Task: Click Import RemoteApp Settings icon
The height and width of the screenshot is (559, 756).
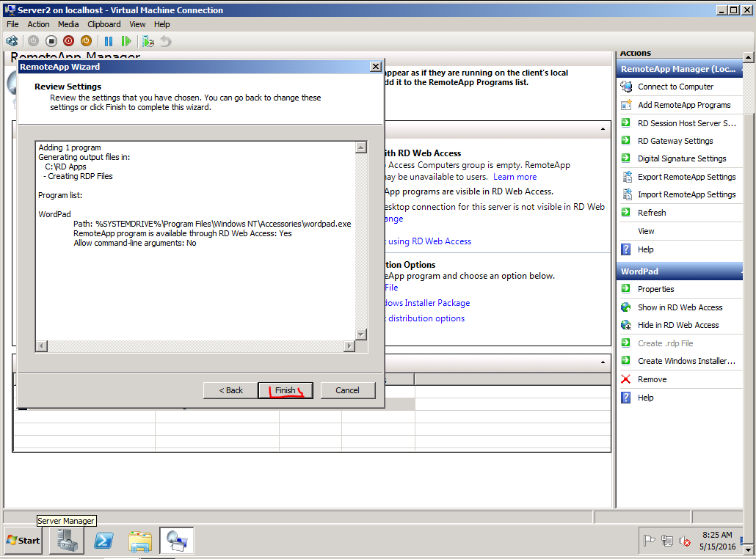Action: pos(627,194)
